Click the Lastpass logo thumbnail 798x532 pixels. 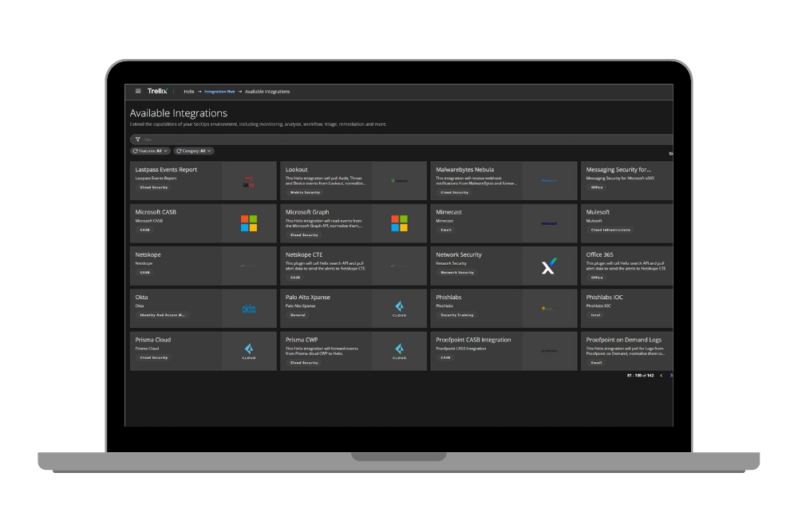(x=248, y=181)
